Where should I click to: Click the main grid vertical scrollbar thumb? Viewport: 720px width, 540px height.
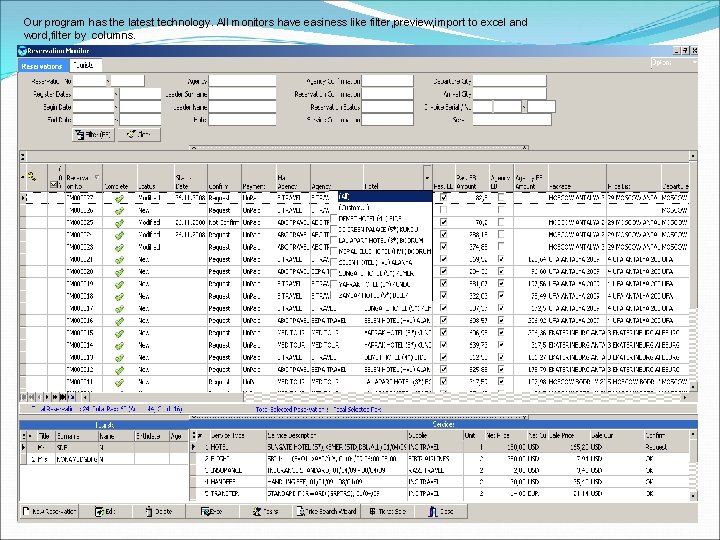692,235
